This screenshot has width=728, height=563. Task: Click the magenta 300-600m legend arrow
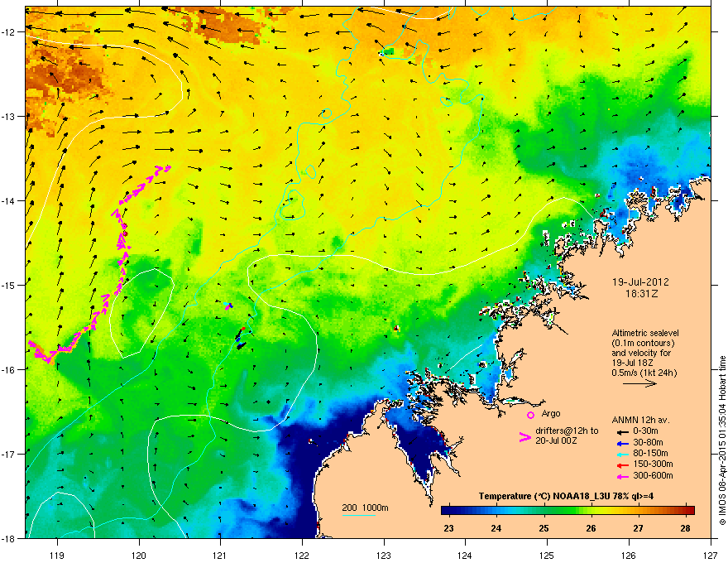pos(623,476)
